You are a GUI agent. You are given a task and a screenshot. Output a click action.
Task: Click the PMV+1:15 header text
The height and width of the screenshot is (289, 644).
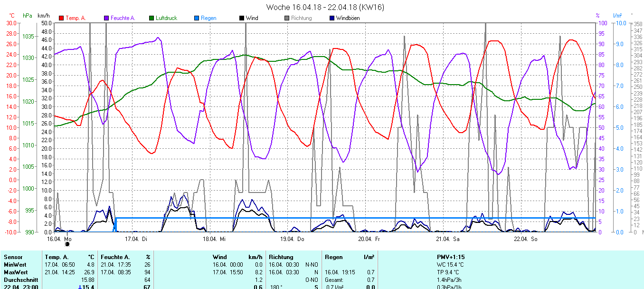(451, 257)
